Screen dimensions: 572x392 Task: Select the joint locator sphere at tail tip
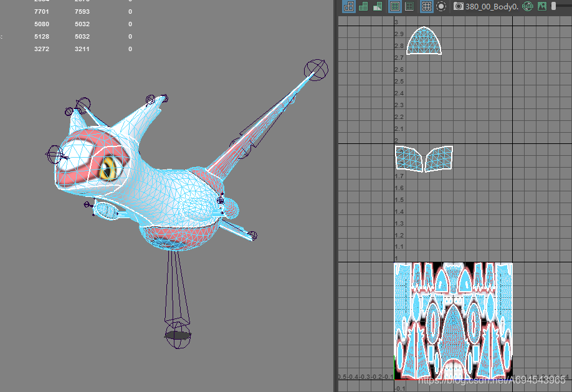click(317, 70)
